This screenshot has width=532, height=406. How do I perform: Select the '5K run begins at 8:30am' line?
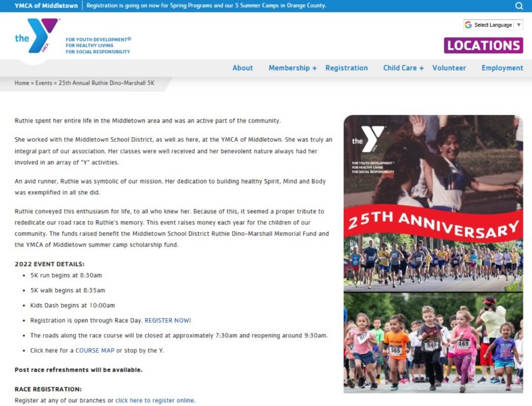(x=66, y=276)
